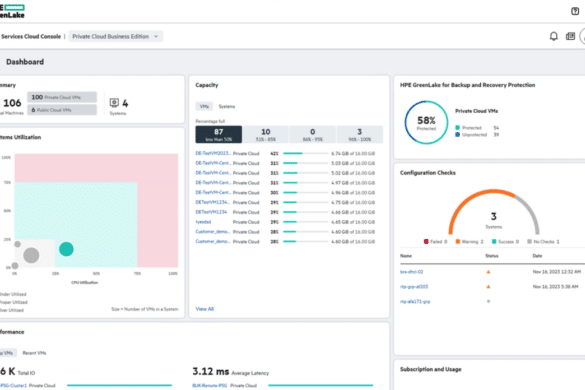Select the 87 less than 50% bucket
The width and height of the screenshot is (585, 390).
[219, 134]
